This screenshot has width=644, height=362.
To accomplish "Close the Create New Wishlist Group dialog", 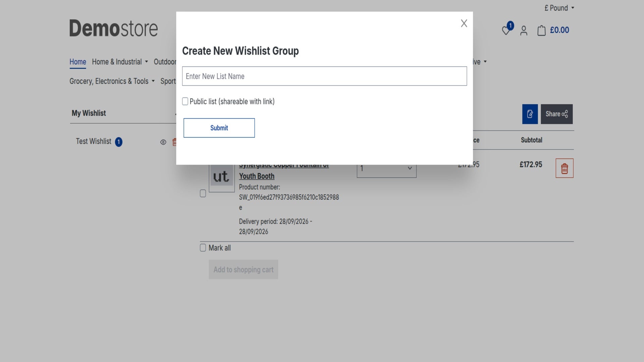I will 464,23.
